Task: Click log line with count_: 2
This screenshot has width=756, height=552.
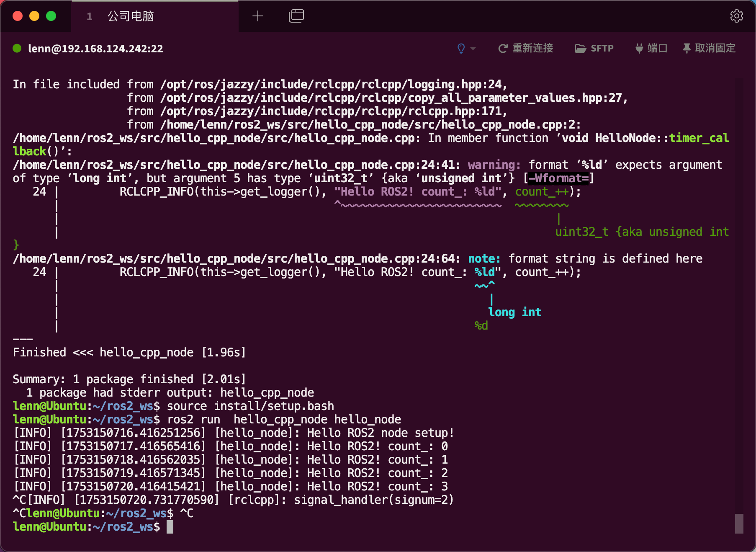Action: coord(231,473)
